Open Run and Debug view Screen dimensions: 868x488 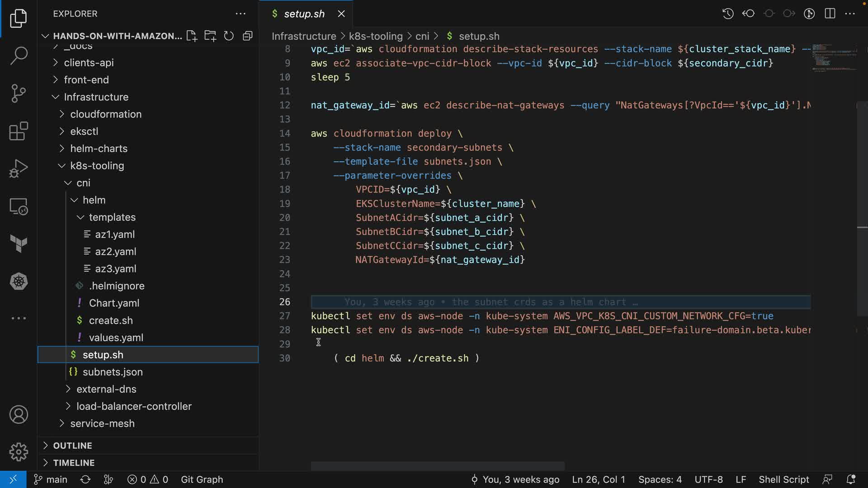click(x=19, y=169)
